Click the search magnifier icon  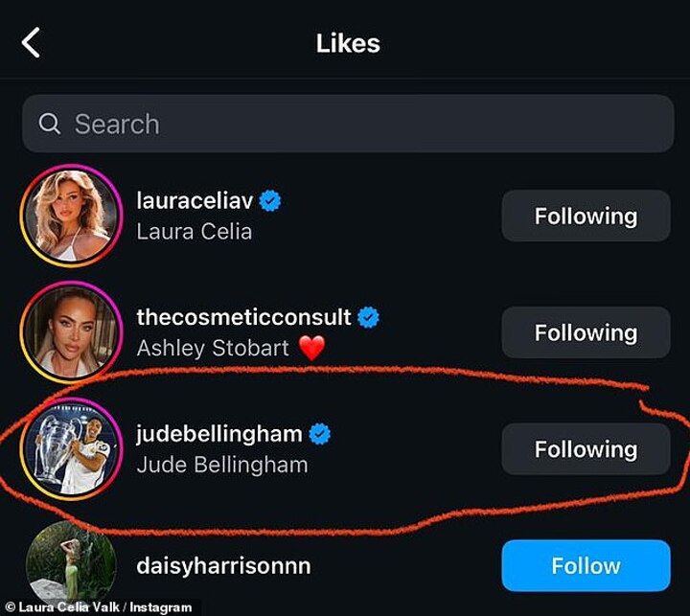click(x=50, y=124)
